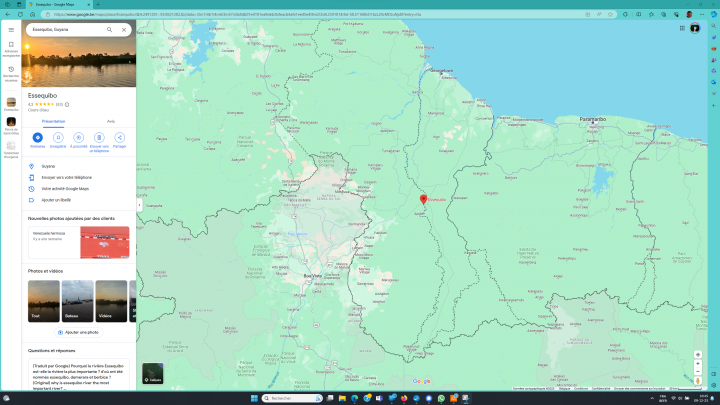Screen dimensions: 720x405
Task: Click Boa Vista city label on map
Action: 312,276
